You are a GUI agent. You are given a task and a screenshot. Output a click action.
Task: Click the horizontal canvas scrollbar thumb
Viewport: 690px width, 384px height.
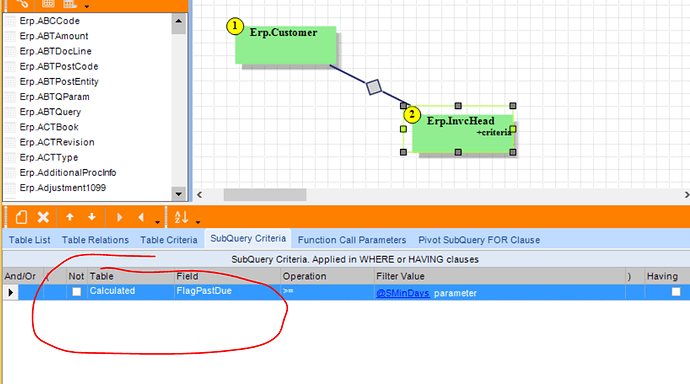coord(265,194)
